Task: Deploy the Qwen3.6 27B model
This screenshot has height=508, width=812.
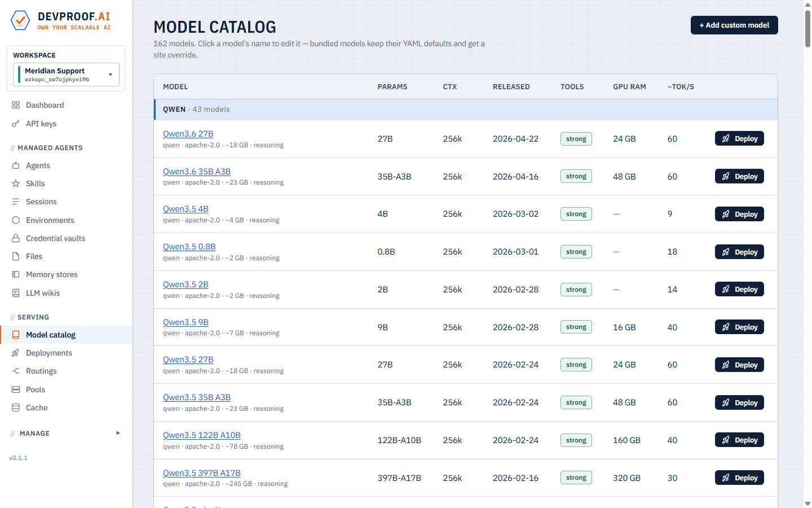Action: click(739, 139)
